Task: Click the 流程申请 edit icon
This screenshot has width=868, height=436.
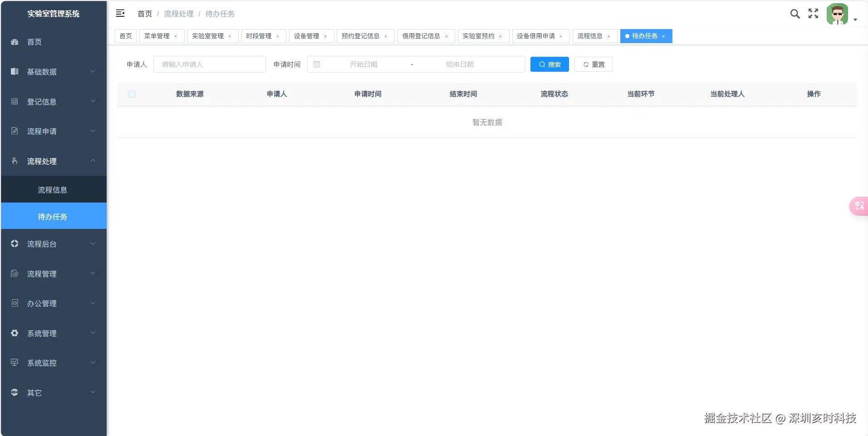Action: click(15, 131)
